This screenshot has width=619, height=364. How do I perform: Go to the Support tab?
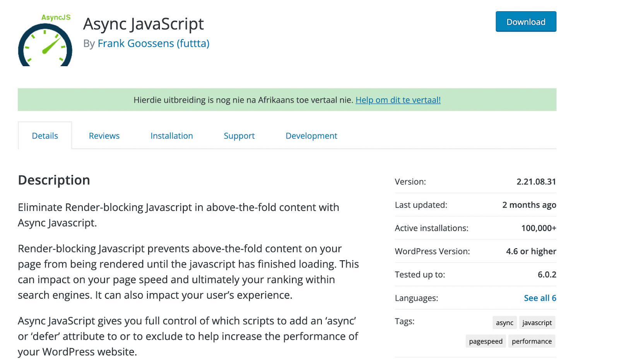pyautogui.click(x=239, y=136)
